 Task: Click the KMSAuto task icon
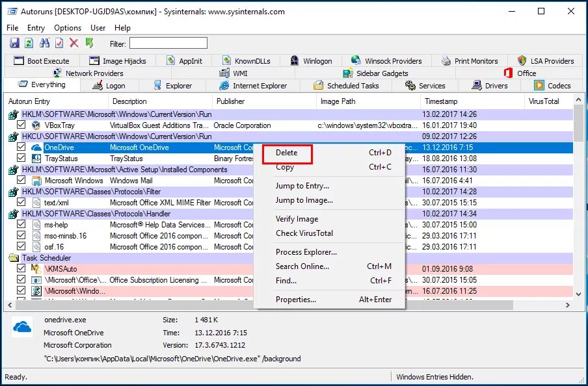click(36, 268)
